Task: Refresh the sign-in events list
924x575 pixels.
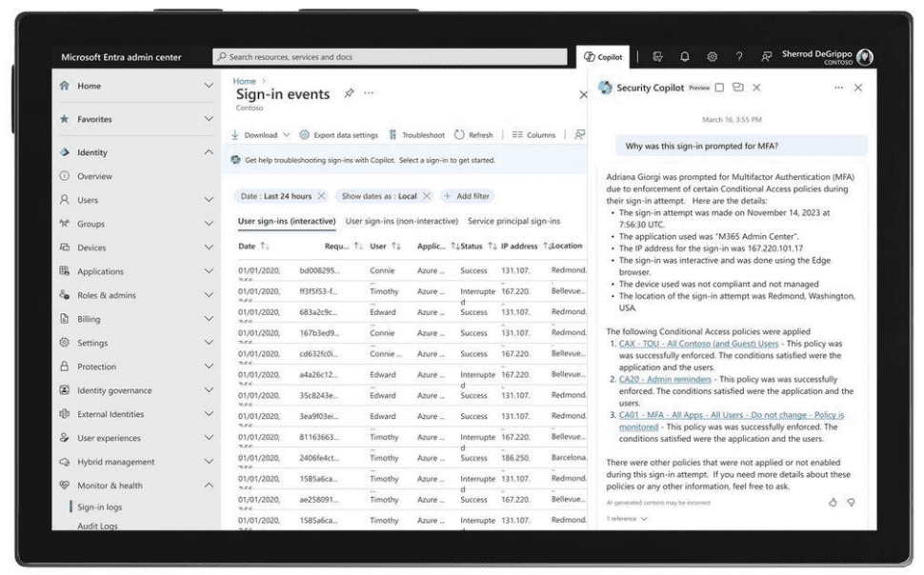Action: tap(473, 135)
